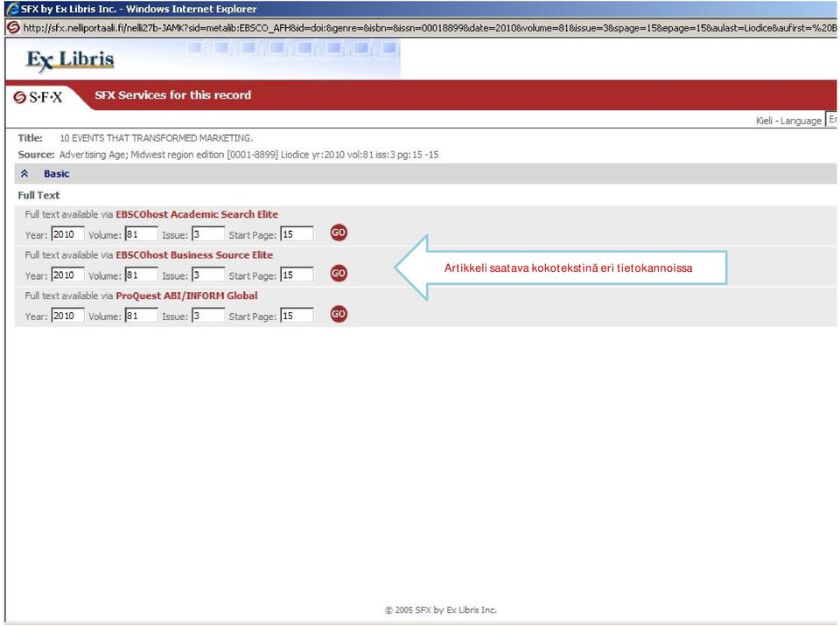
Task: Click GO for EBSCOhost Business Source Elite
Action: tap(339, 273)
